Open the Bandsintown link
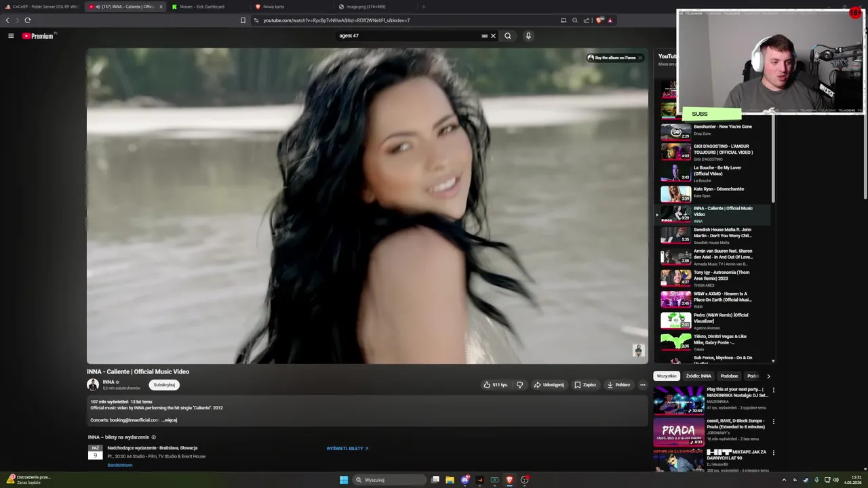 click(120, 465)
